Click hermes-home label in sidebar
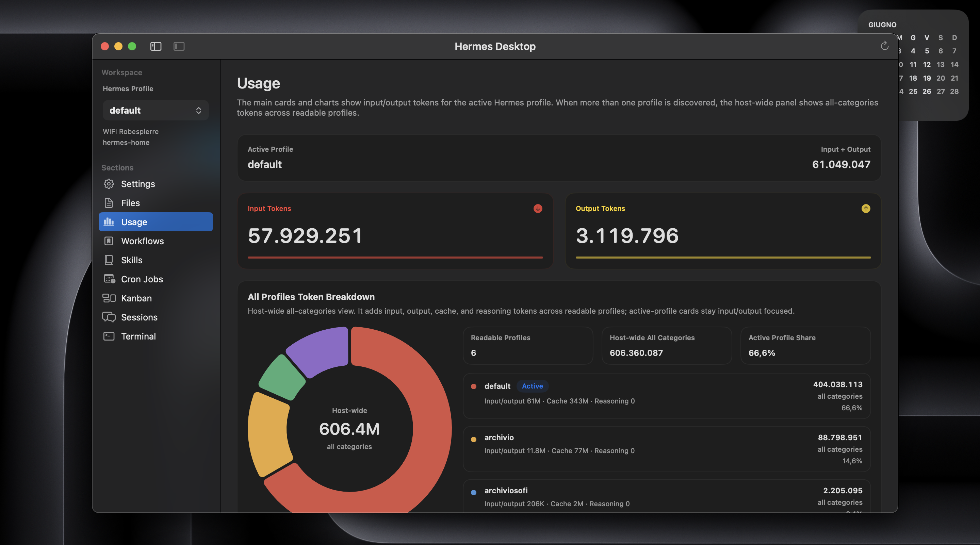980x545 pixels. click(126, 142)
